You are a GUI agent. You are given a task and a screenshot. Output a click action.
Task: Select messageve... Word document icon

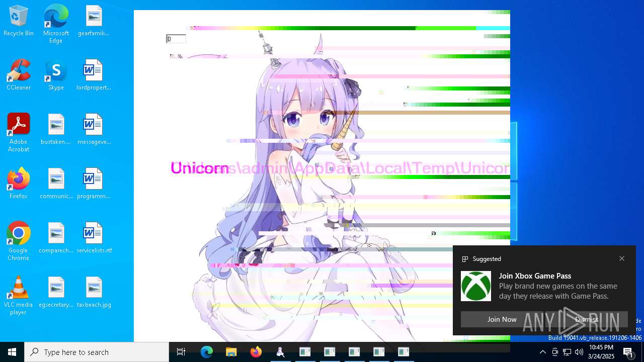[x=94, y=130]
